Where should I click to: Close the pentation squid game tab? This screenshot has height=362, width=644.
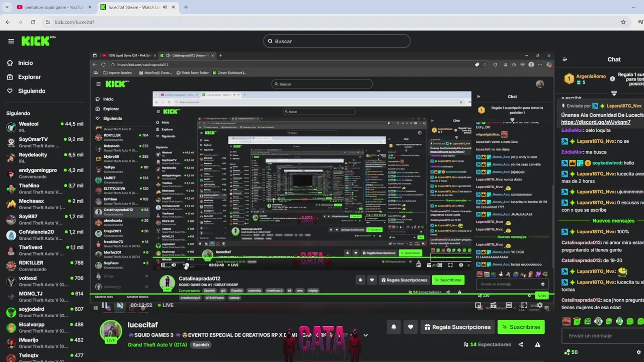coord(89,7)
